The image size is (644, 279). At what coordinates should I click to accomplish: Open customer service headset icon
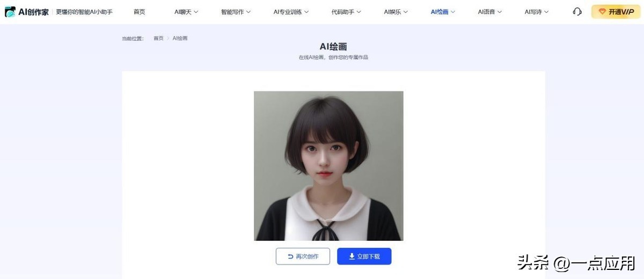pyautogui.click(x=577, y=12)
